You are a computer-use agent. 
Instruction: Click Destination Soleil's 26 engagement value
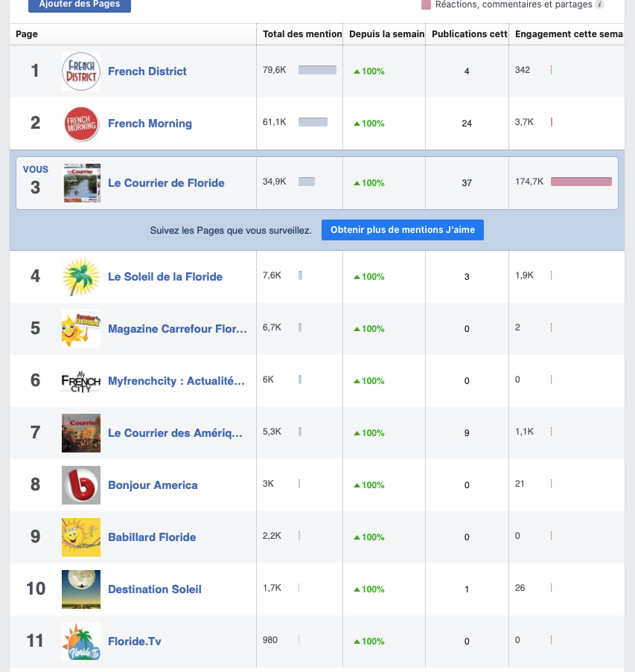[520, 588]
